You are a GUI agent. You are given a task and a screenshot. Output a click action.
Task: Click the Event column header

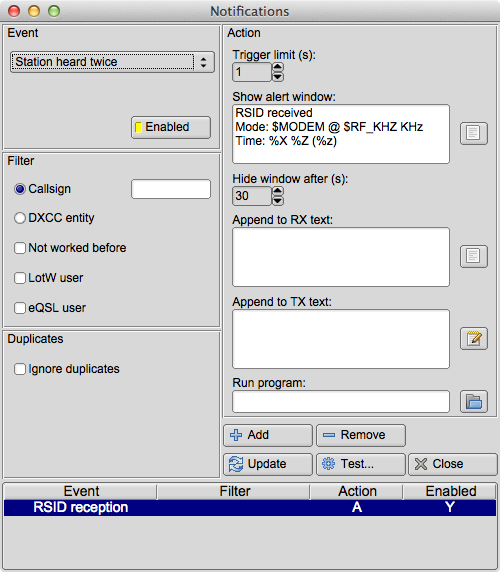[81, 491]
